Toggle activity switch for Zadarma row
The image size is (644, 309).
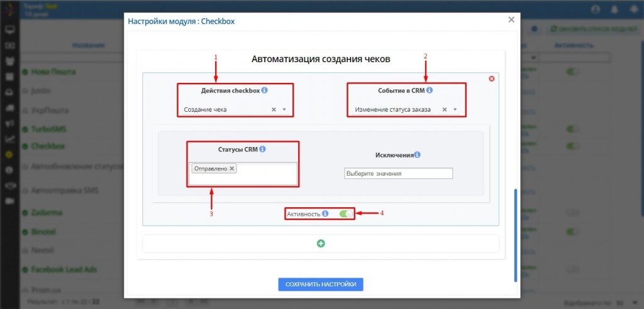click(572, 214)
